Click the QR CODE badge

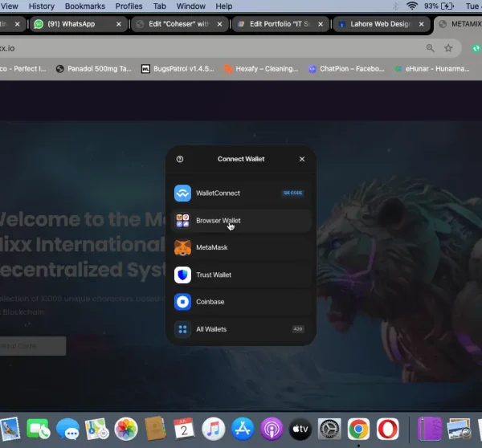coord(292,193)
